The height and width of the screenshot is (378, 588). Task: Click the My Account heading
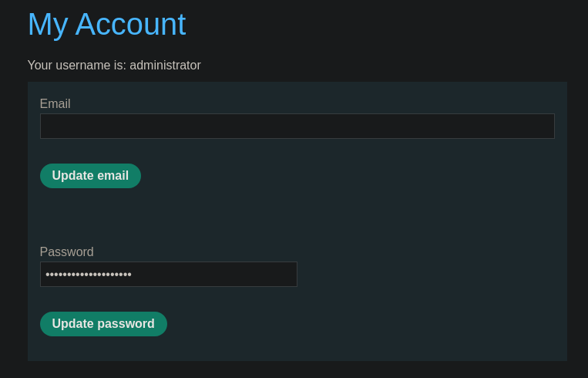coord(106,25)
